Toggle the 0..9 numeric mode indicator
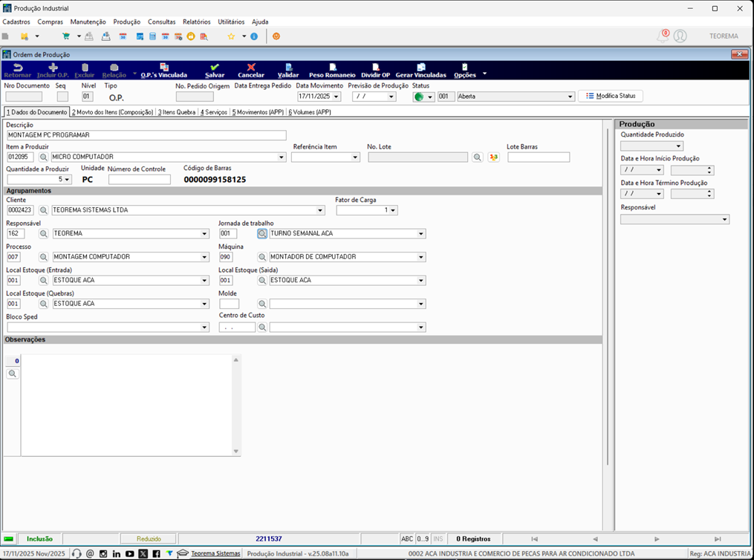 pos(423,539)
